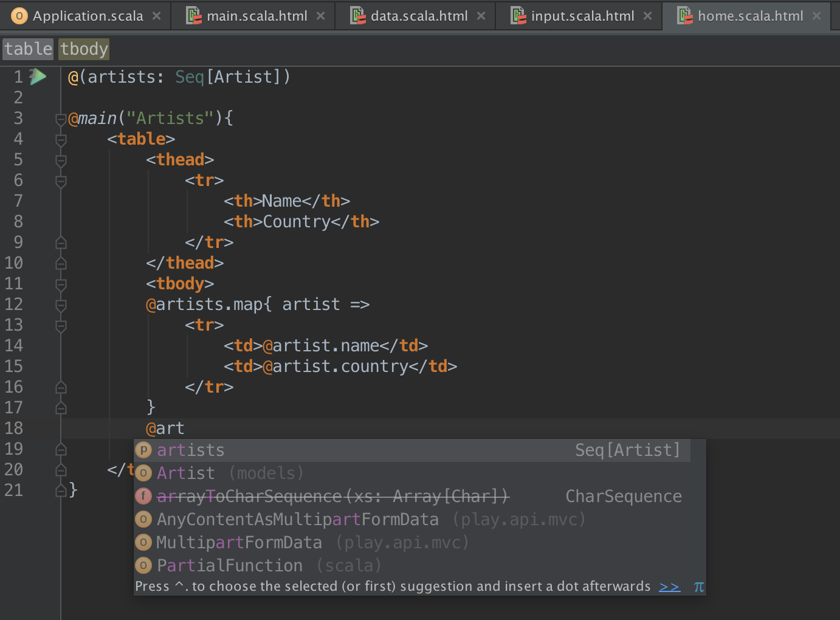Viewport: 840px width, 620px height.
Task: Select the 'tbody' breadcrumb
Action: pyautogui.click(x=84, y=49)
